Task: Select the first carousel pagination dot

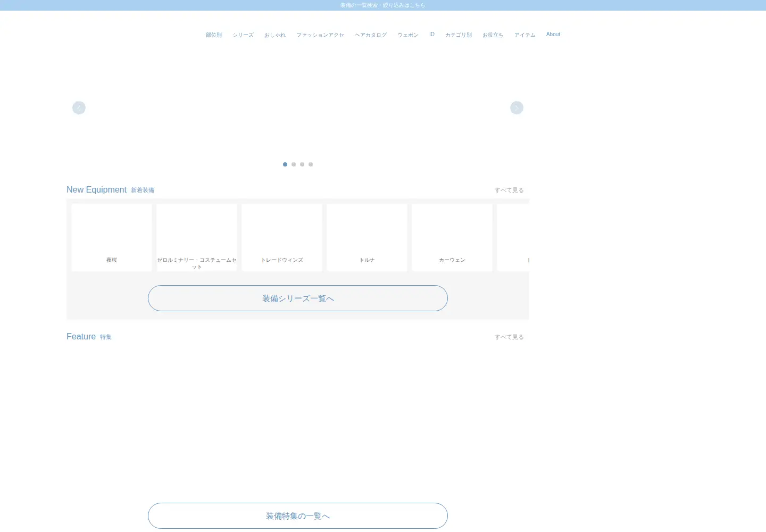Action: pos(285,164)
